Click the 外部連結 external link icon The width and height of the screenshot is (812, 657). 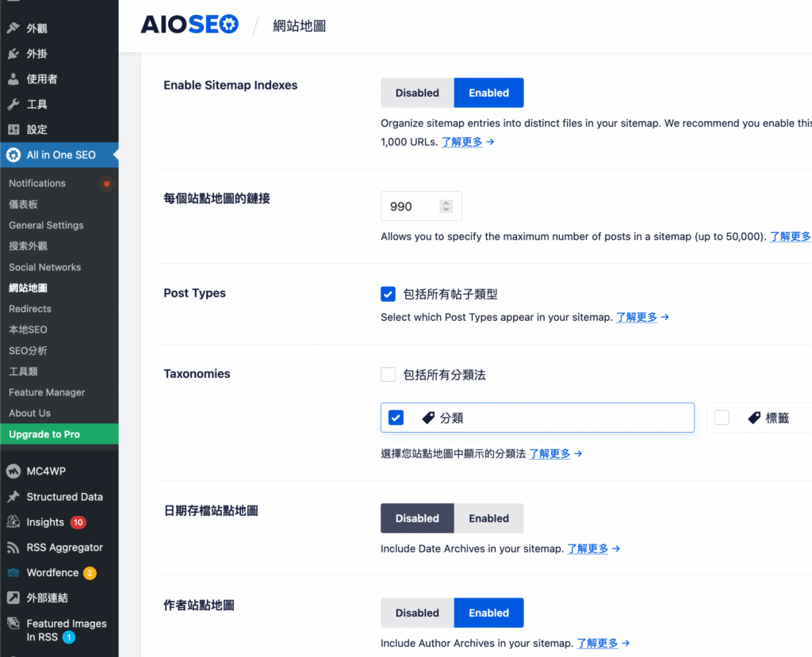click(x=13, y=598)
